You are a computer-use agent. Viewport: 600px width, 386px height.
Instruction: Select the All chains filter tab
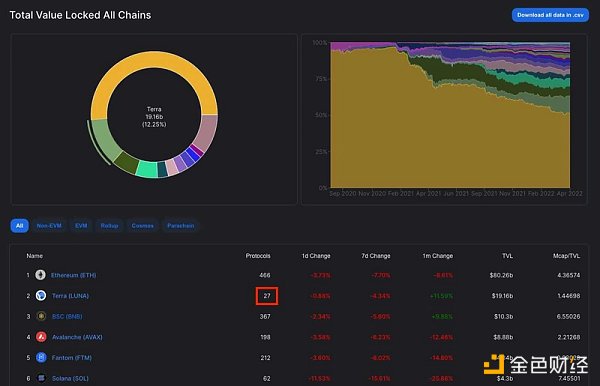(20, 226)
